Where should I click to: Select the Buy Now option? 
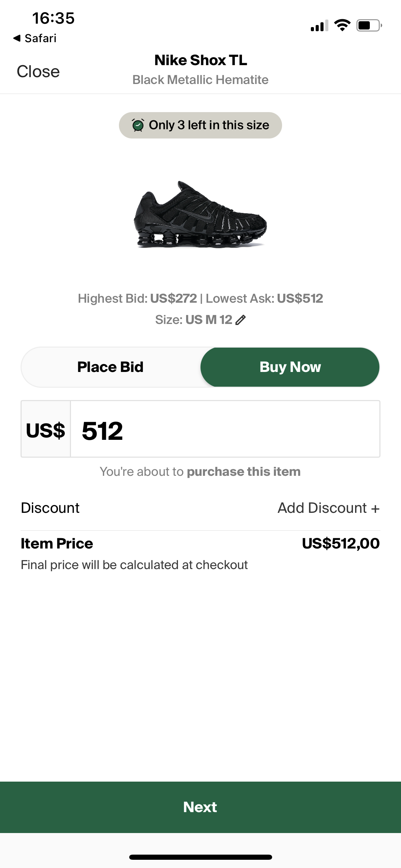290,367
